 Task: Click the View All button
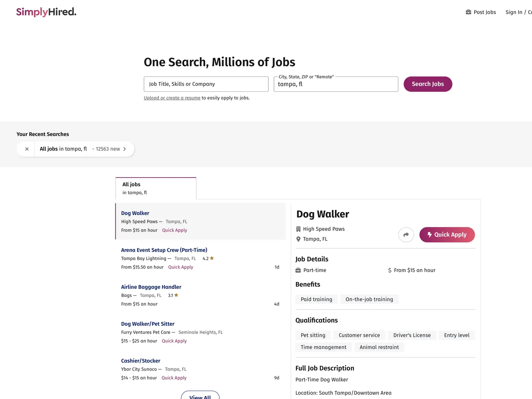pos(200,396)
